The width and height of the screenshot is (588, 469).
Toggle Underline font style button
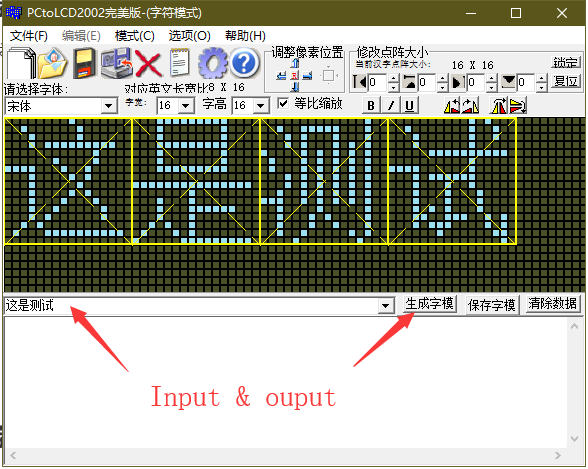tap(410, 105)
